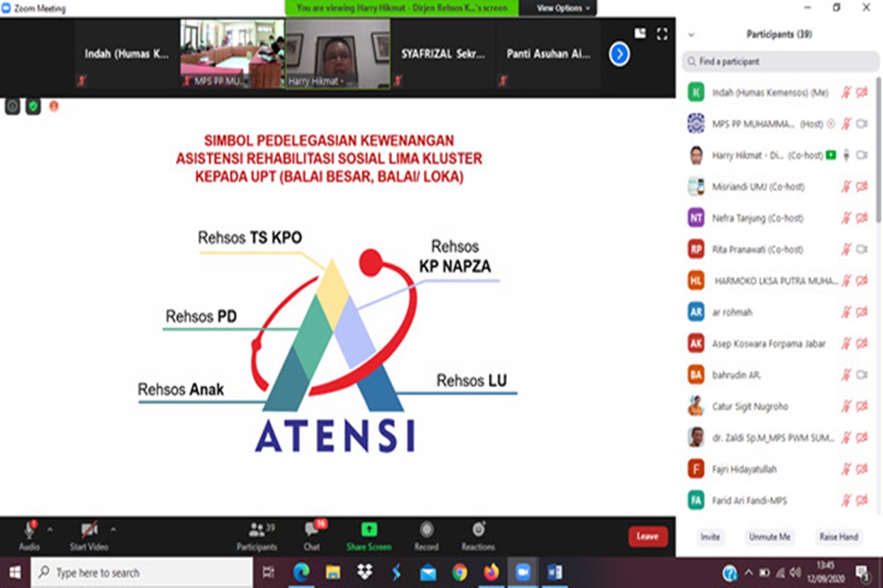Click muted mic icon for Indah (Me)
Image resolution: width=883 pixels, height=588 pixels.
846,92
